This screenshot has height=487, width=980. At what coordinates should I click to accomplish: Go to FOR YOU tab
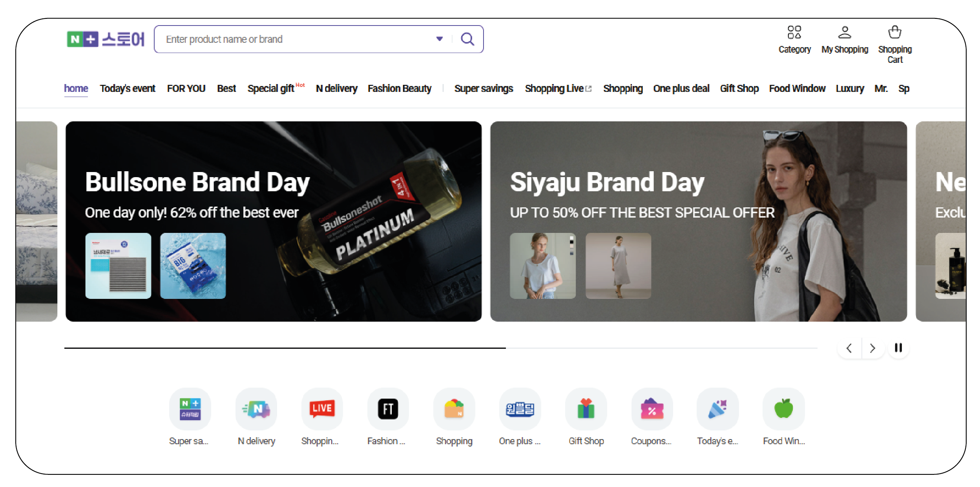(x=186, y=89)
